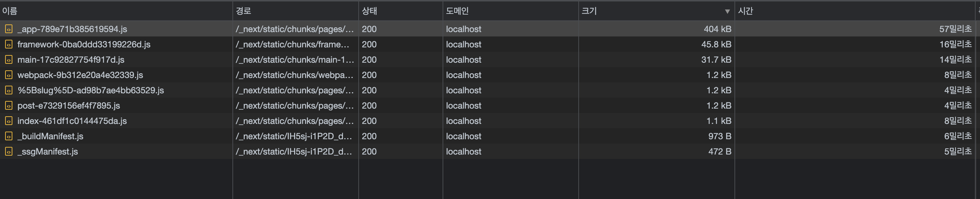Viewport: 980px width, 199px height.
Task: Click the JS file icon for _app-789e71b385619594.js
Action: click(x=8, y=29)
